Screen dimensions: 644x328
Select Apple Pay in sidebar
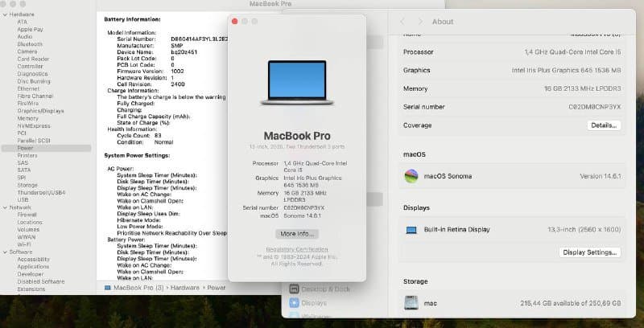(x=30, y=30)
